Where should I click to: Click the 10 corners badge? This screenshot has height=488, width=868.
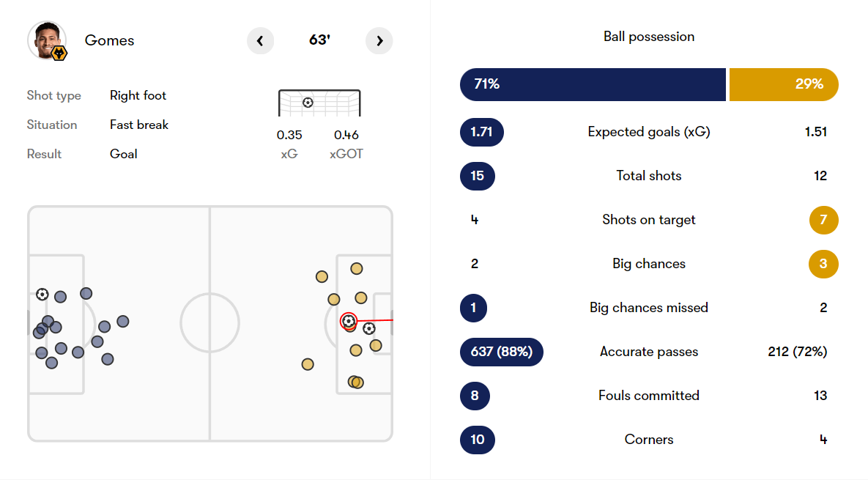coord(477,440)
